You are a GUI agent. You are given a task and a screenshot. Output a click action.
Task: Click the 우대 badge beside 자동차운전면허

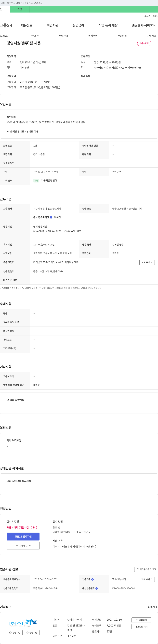pos(36,180)
